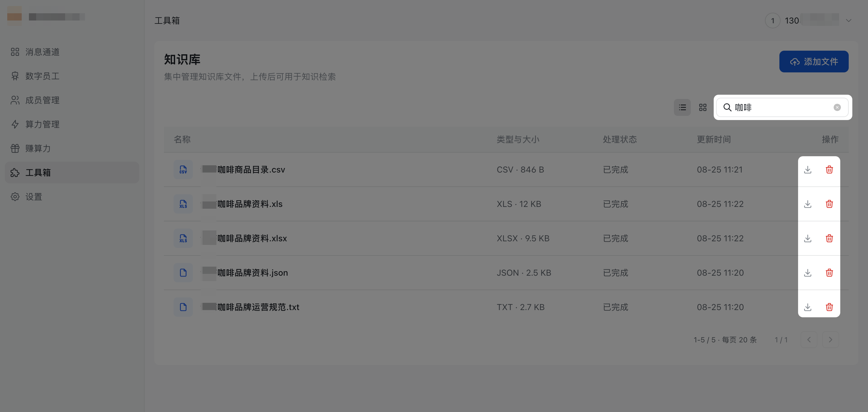Switch to grid view

pos(703,108)
